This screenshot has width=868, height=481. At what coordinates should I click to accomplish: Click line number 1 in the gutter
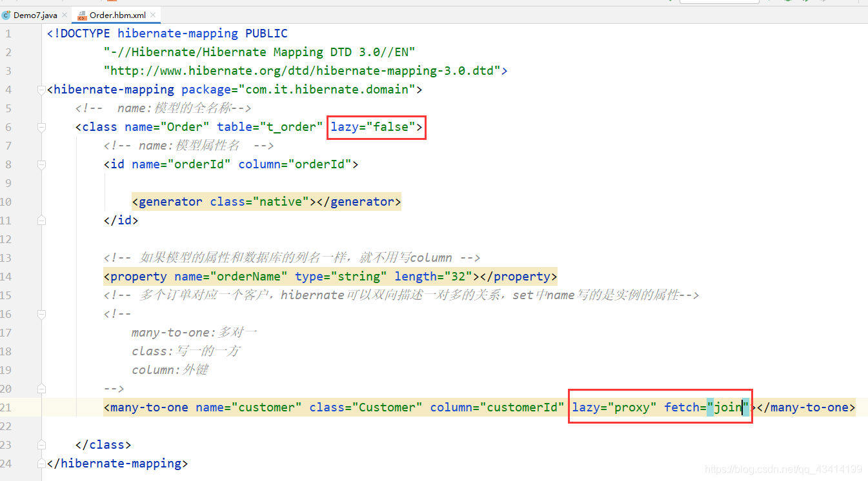8,34
